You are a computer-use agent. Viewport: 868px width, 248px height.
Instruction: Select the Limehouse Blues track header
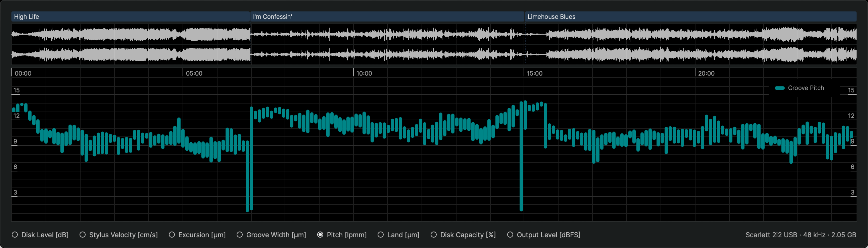690,16
